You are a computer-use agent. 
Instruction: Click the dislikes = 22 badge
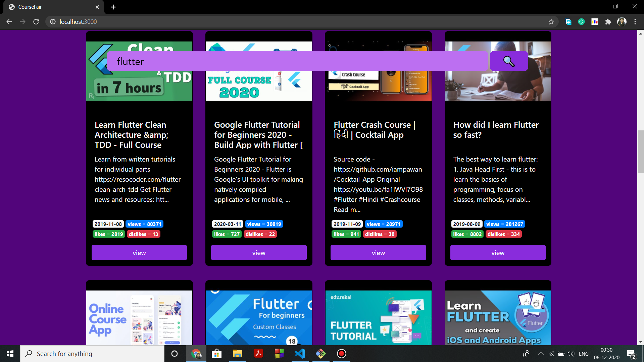pyautogui.click(x=260, y=234)
